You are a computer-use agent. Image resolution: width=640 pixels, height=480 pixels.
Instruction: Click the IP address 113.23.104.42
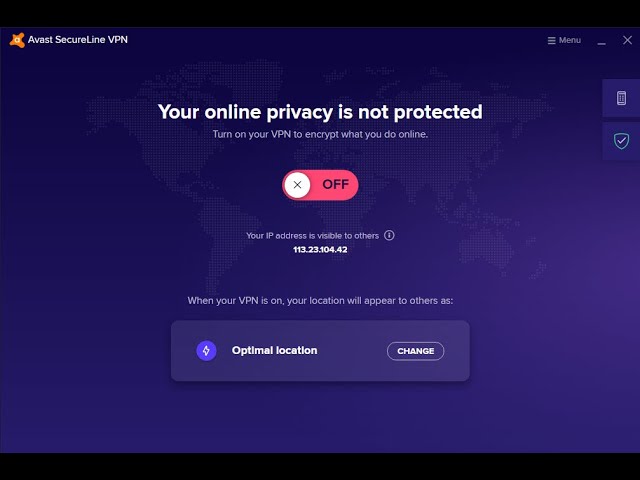point(320,249)
